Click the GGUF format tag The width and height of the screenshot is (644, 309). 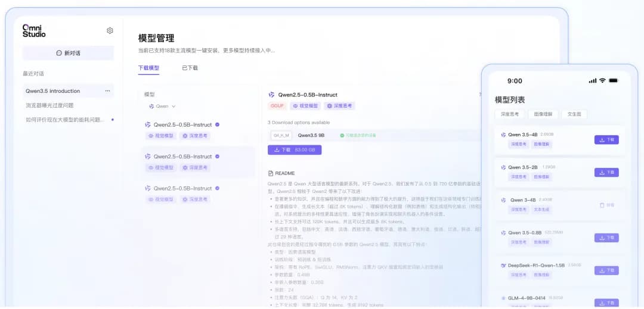pos(277,106)
